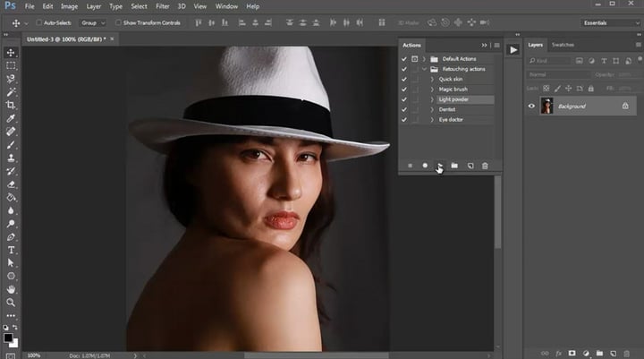
Task: Click the foreground color swatch
Action: pyautogui.click(x=8, y=337)
